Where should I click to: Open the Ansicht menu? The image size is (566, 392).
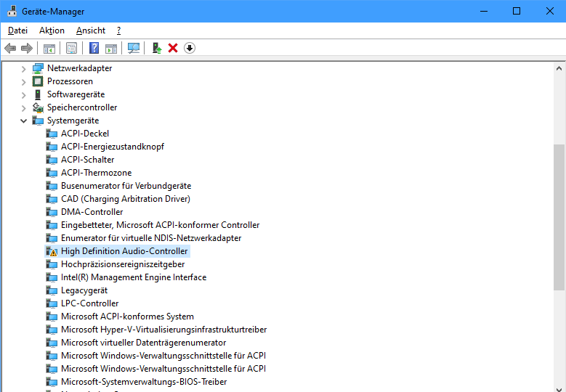point(91,30)
